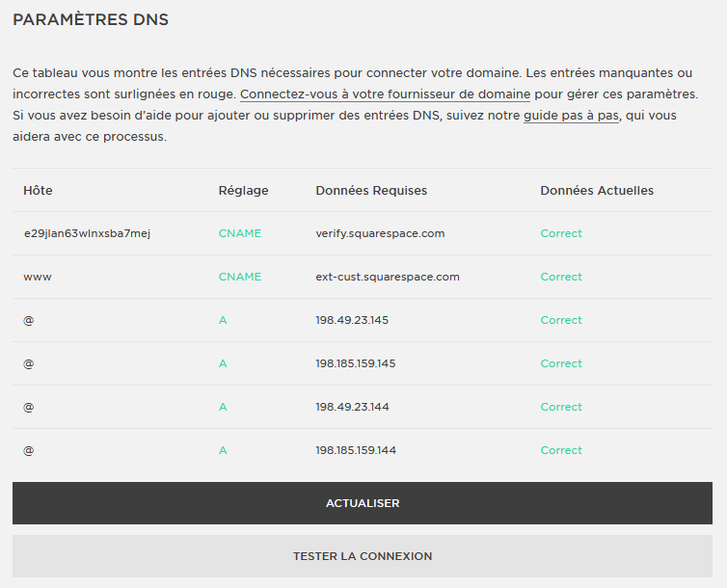
Task: Click the host value e29jlan63wlnxsba7mej
Action: tap(87, 233)
